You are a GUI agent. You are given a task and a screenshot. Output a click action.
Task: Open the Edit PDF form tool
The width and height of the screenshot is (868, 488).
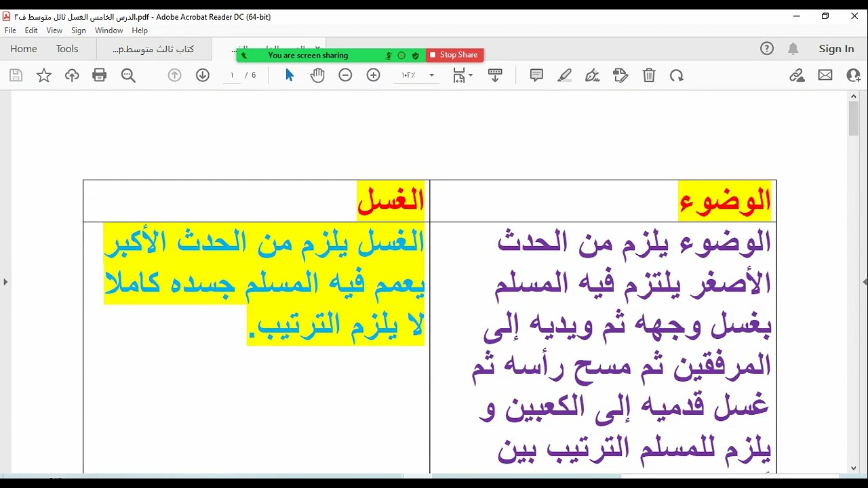(620, 75)
